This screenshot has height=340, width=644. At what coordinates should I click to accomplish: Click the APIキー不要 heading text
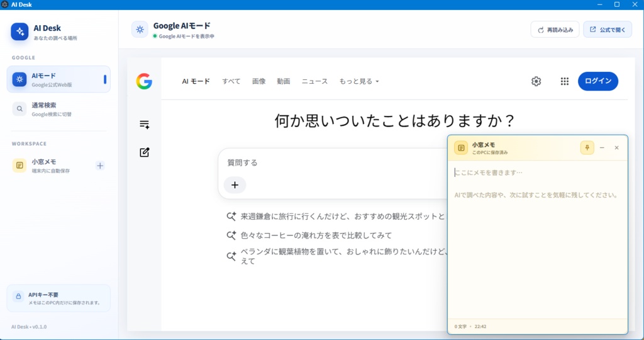pyautogui.click(x=43, y=295)
